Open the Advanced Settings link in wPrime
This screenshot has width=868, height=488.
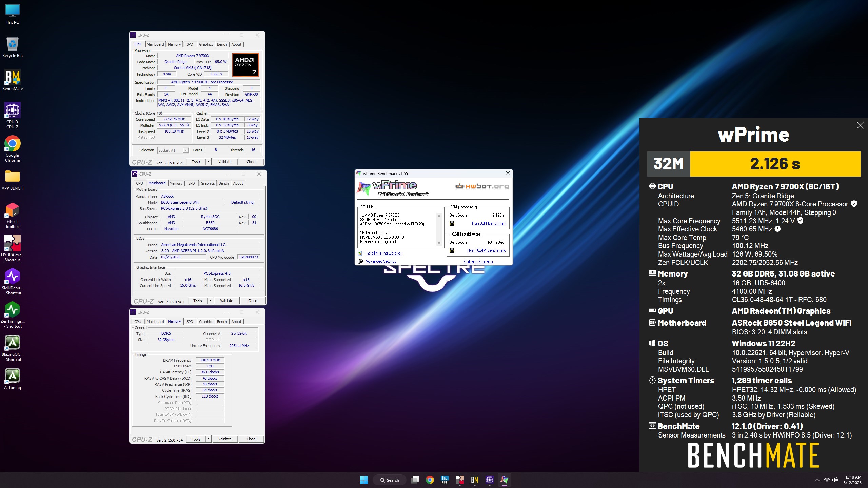coord(381,261)
